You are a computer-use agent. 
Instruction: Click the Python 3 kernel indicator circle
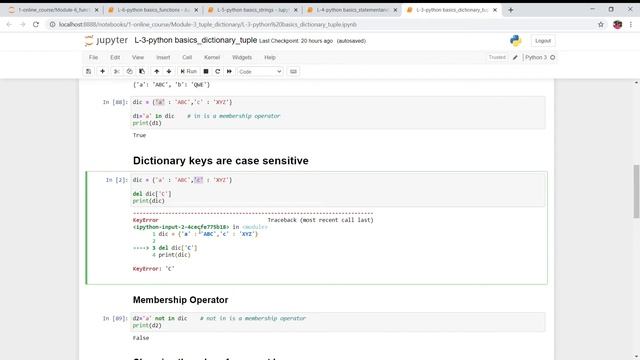pos(553,58)
